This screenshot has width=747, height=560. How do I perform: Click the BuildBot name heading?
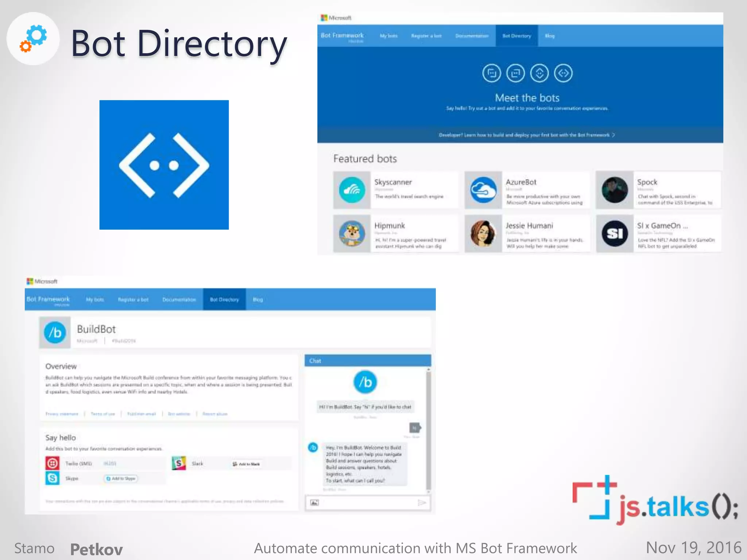[96, 329]
